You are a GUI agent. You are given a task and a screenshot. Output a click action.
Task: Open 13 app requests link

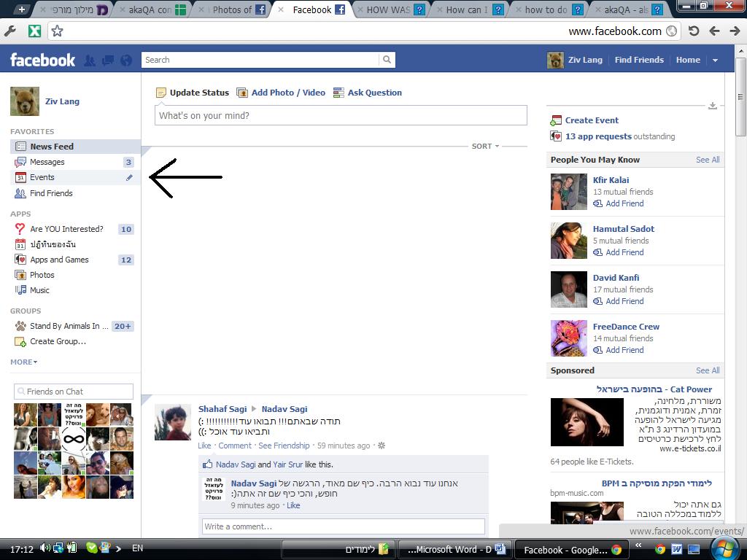tap(598, 136)
